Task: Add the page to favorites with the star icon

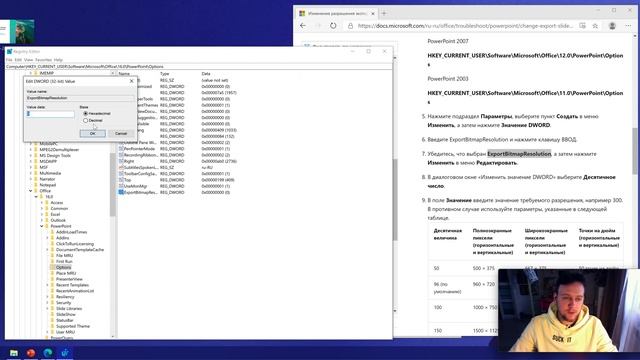Action: click(595, 26)
